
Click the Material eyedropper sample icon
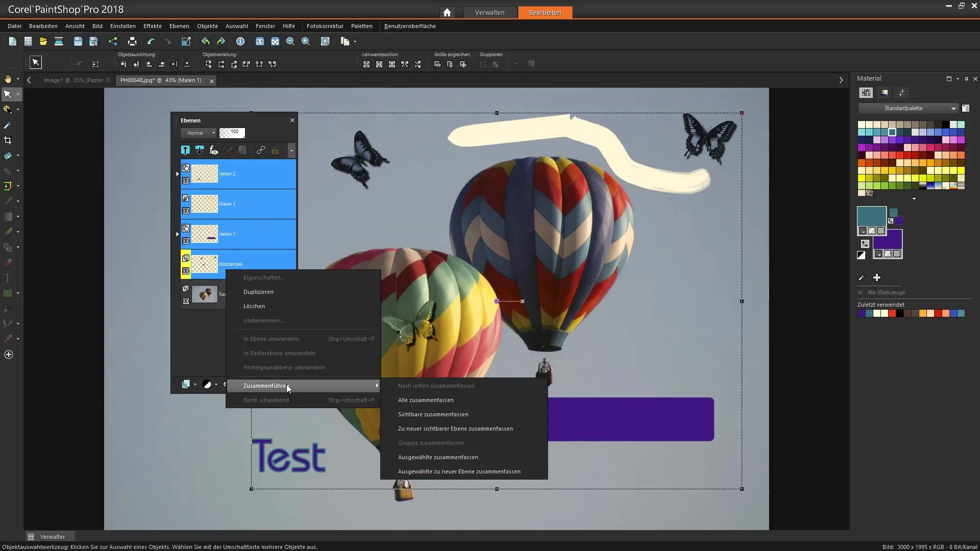click(862, 278)
